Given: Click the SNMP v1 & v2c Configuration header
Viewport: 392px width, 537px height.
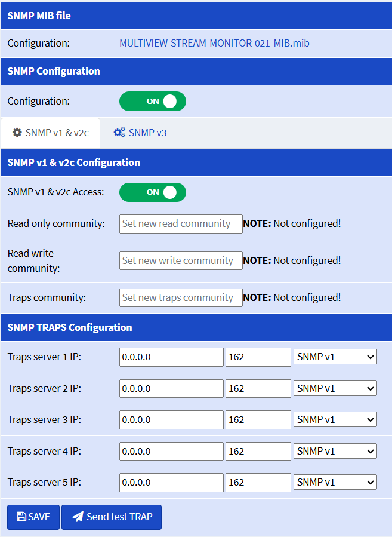Looking at the screenshot, I should pyautogui.click(x=196, y=162).
